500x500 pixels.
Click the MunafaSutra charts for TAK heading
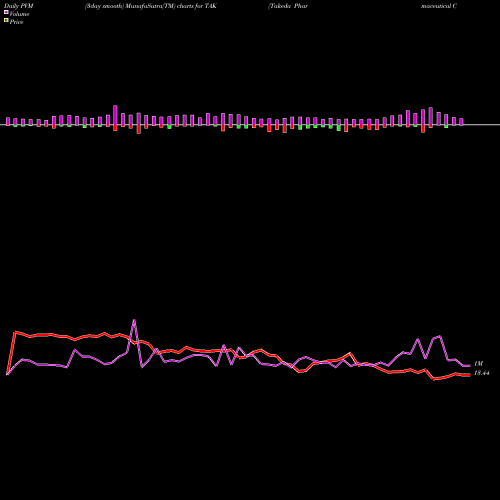point(151,6)
